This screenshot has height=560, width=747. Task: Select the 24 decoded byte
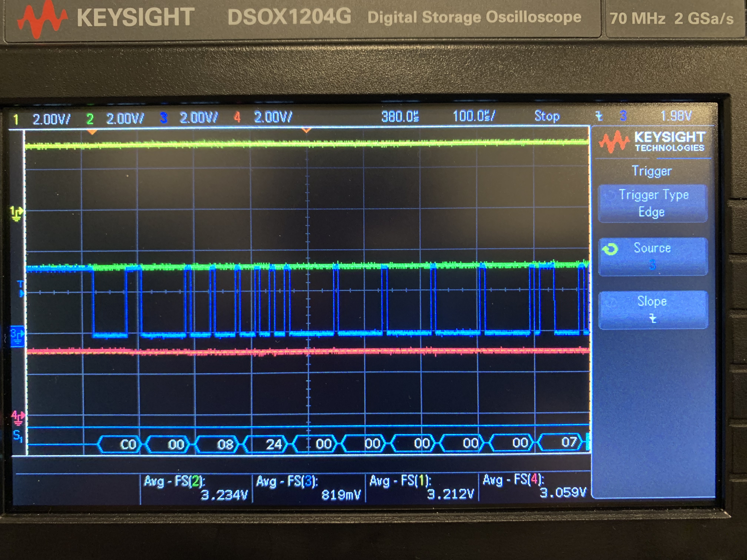267,444
